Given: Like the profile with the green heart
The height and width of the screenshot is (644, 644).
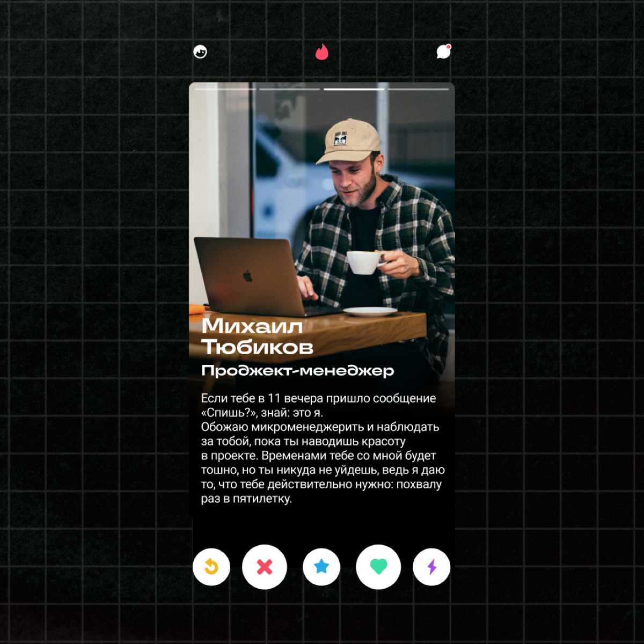Looking at the screenshot, I should (378, 567).
